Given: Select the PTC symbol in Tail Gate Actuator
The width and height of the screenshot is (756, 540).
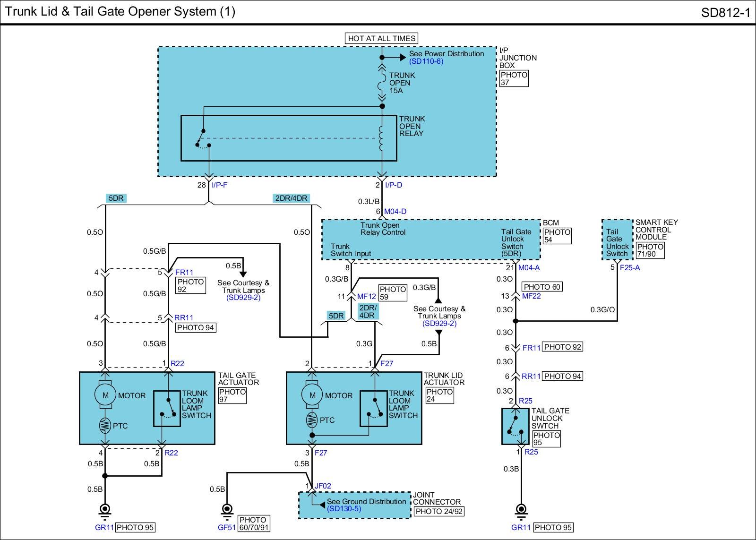Looking at the screenshot, I should [105, 426].
